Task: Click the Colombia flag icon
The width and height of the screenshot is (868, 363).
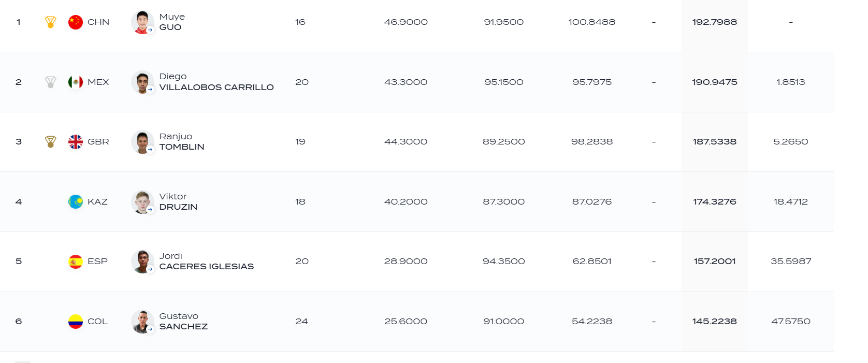Action: (76, 322)
